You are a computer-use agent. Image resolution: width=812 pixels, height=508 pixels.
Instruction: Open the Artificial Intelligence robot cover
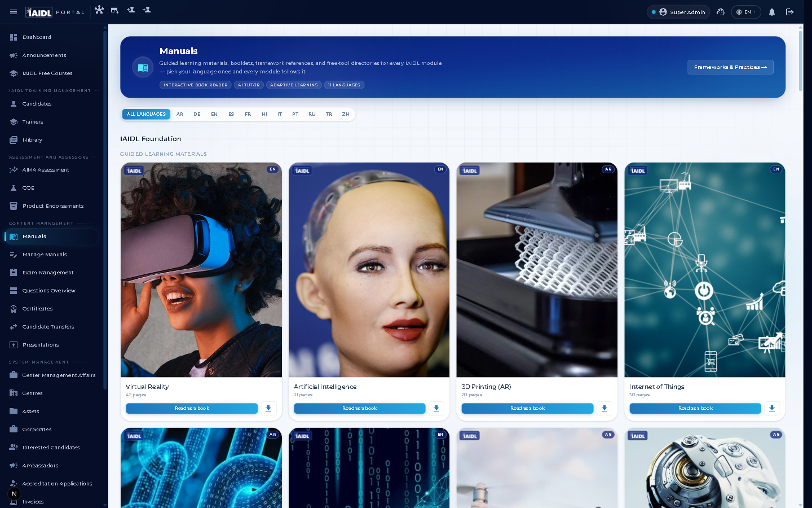click(x=369, y=270)
